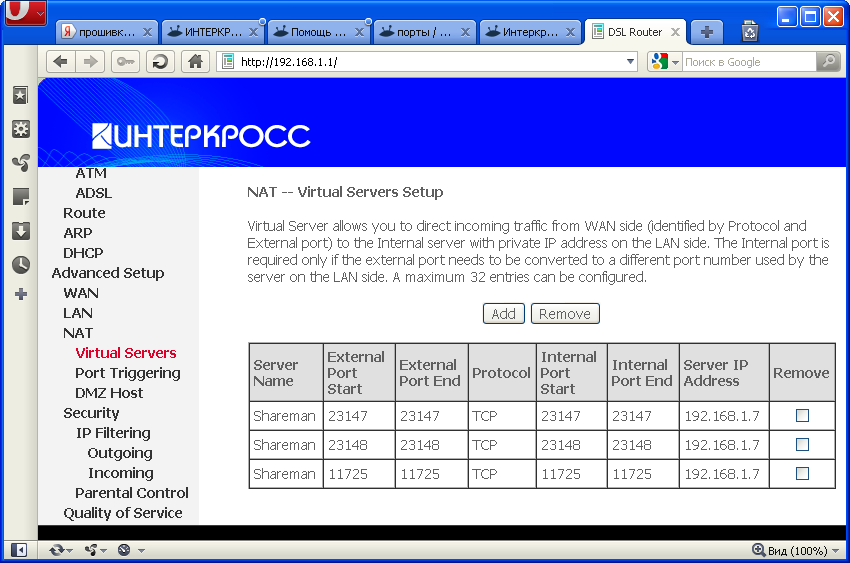Open a new tab with plus button
Screen dimensions: 850x563
(x=706, y=33)
